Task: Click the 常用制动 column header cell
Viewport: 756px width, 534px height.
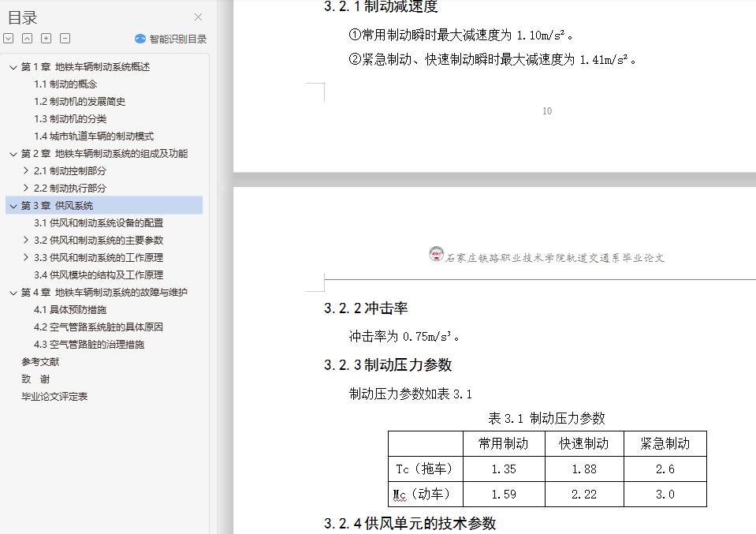Action: [x=504, y=444]
